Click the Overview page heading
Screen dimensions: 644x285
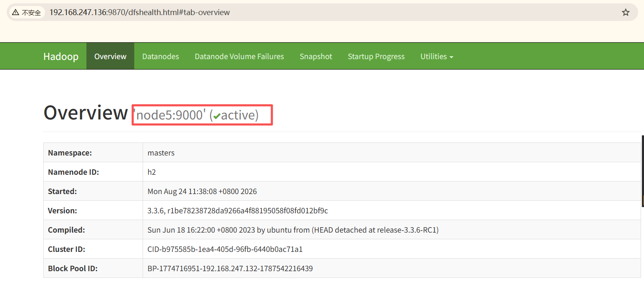coord(86,112)
